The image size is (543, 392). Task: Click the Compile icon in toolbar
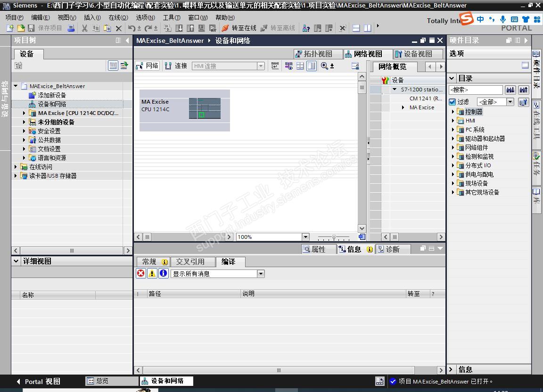[x=168, y=28]
